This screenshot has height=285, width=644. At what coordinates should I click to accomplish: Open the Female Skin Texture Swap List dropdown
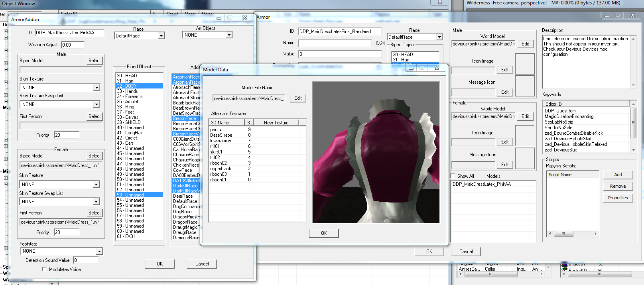point(96,202)
